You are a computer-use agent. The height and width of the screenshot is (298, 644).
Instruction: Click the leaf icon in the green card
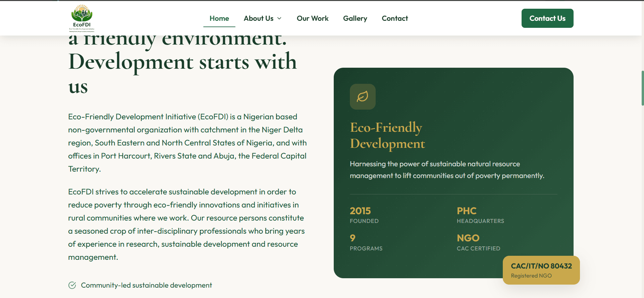pyautogui.click(x=363, y=97)
